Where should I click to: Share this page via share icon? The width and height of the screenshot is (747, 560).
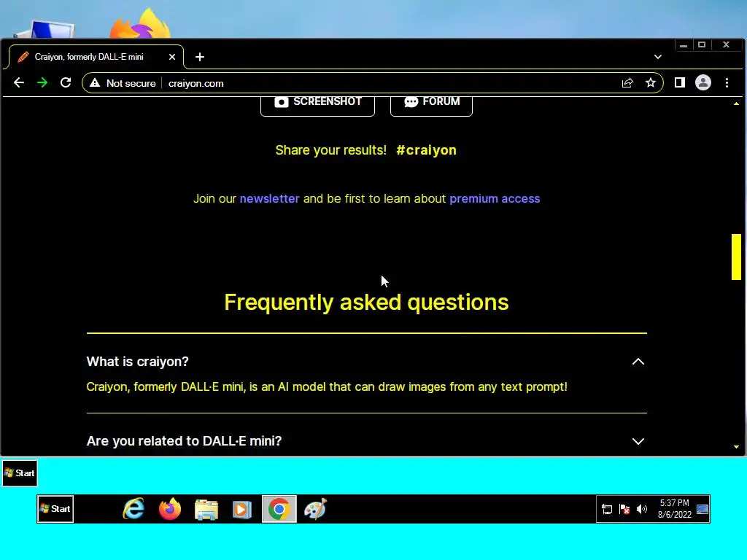[x=627, y=83]
